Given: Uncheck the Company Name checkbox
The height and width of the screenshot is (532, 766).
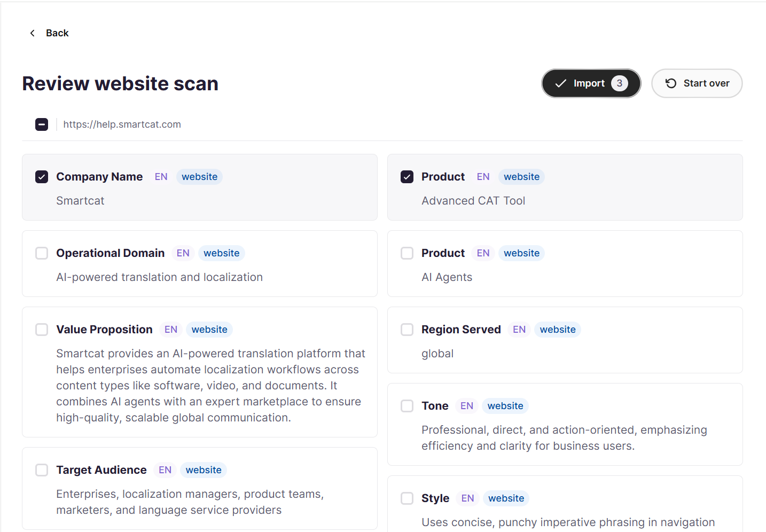Looking at the screenshot, I should coord(42,177).
